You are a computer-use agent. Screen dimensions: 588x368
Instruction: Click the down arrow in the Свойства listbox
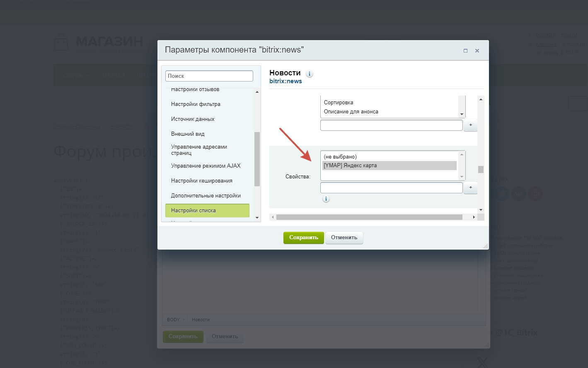coord(462,177)
